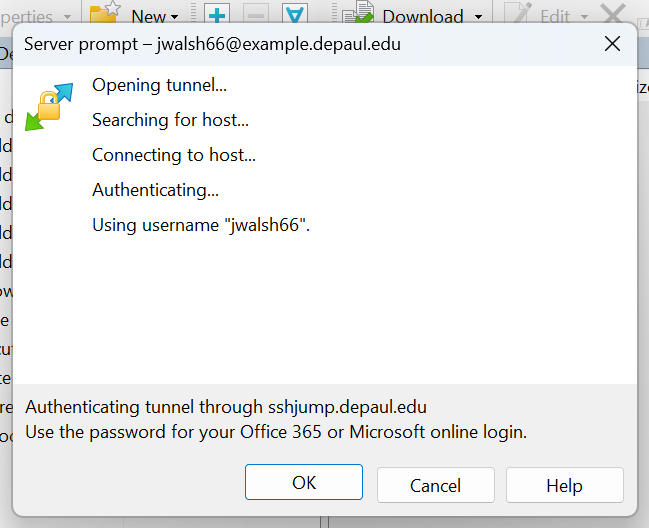The width and height of the screenshot is (649, 528).
Task: Click the Server prompt dialog title bar
Action: (300, 44)
